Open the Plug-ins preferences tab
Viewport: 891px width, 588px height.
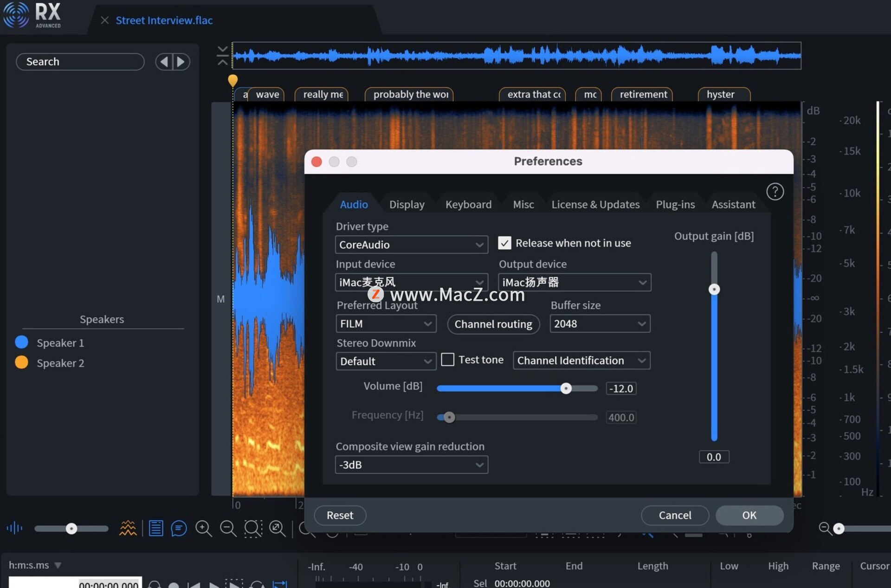tap(675, 204)
